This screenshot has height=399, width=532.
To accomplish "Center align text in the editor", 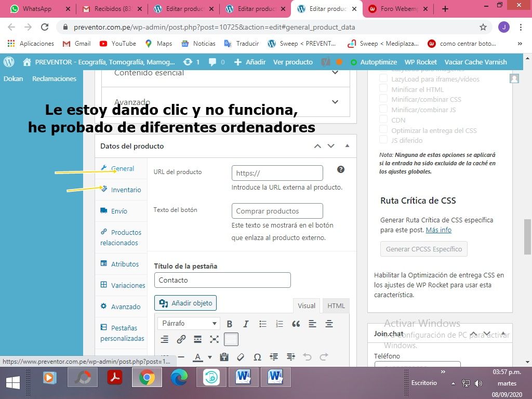I will pos(329,324).
